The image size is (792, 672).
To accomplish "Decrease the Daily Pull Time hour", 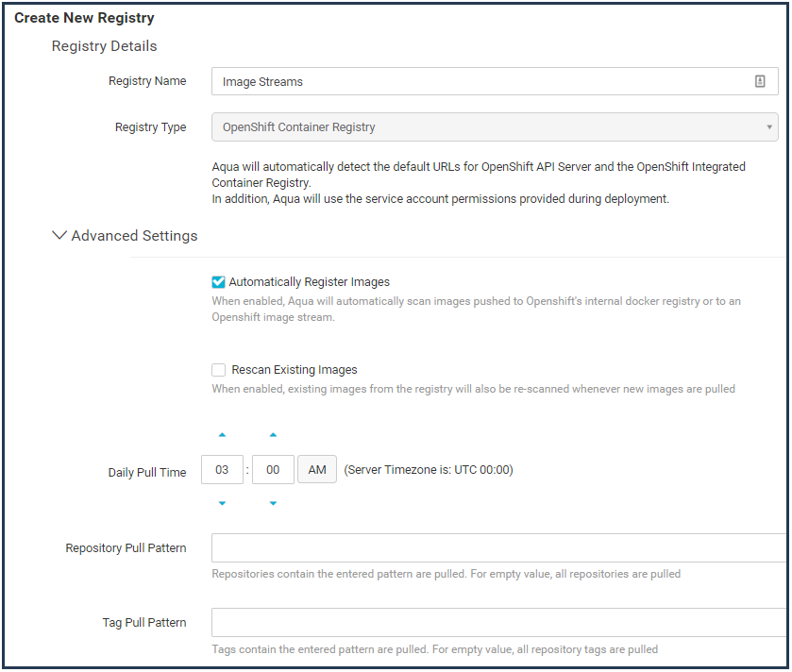I will pos(222,503).
